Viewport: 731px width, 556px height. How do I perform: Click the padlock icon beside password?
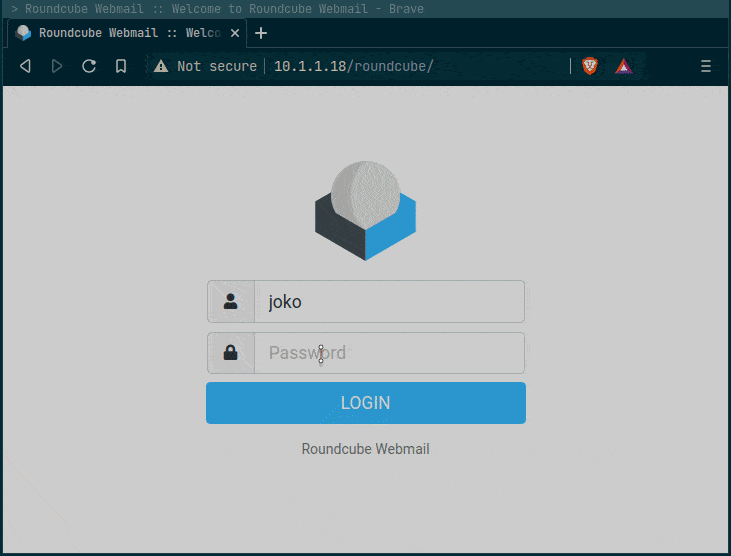coord(230,352)
